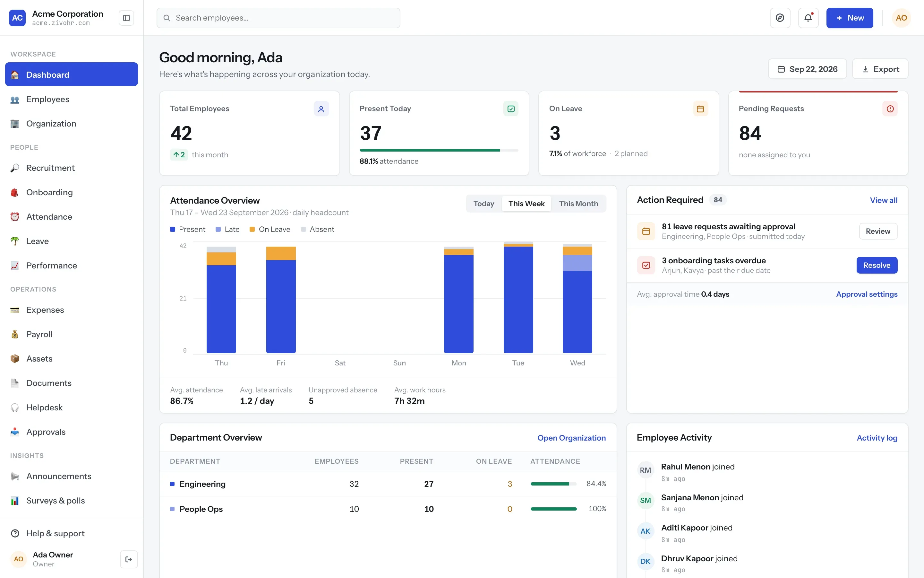Image resolution: width=924 pixels, height=578 pixels.
Task: Click the log out icon beside Ada Owner
Action: (129, 559)
